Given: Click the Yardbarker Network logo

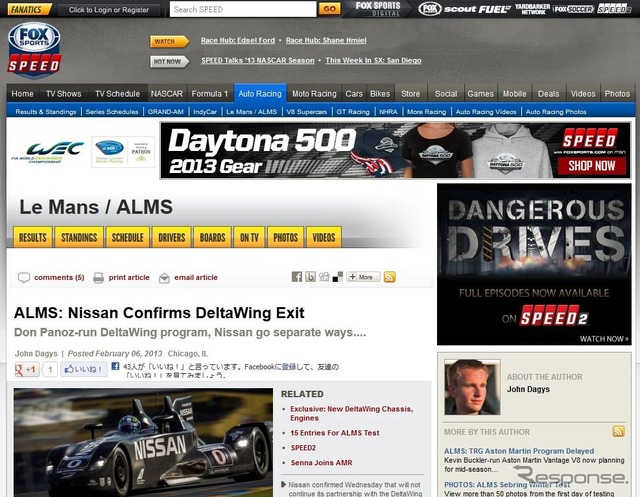Looking at the screenshot, I should click(x=533, y=9).
